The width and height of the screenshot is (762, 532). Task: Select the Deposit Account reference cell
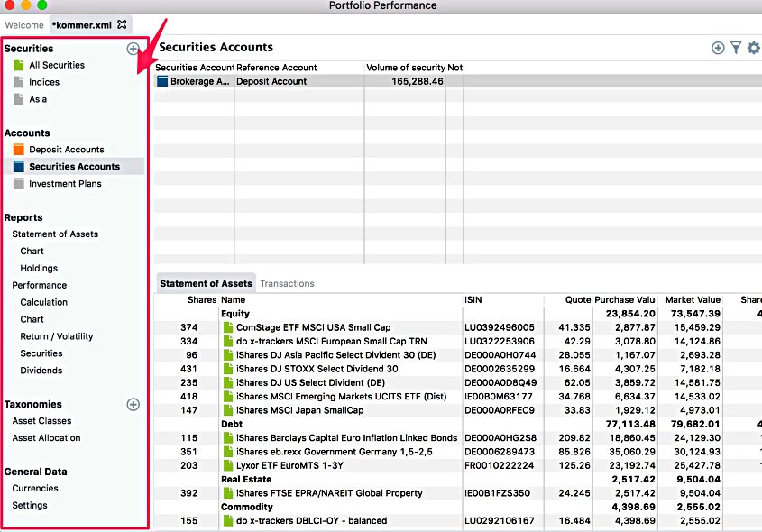pos(299,81)
